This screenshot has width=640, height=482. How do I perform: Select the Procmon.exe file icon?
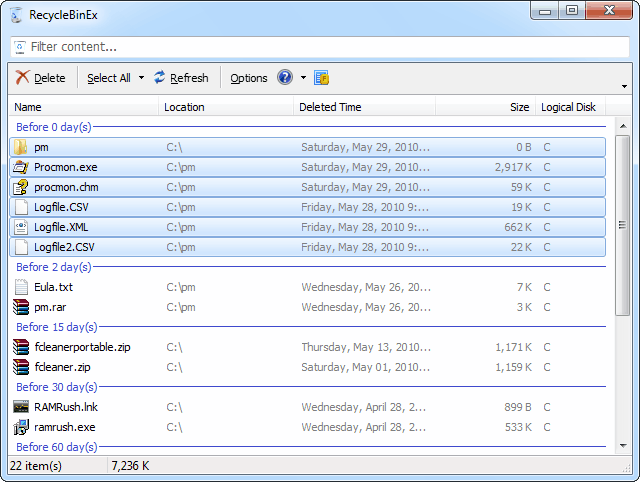pyautogui.click(x=21, y=167)
